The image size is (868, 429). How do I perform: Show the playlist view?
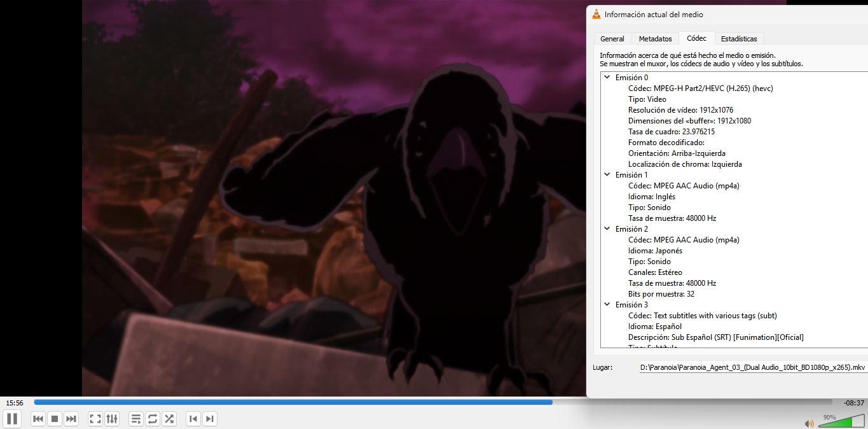point(136,419)
